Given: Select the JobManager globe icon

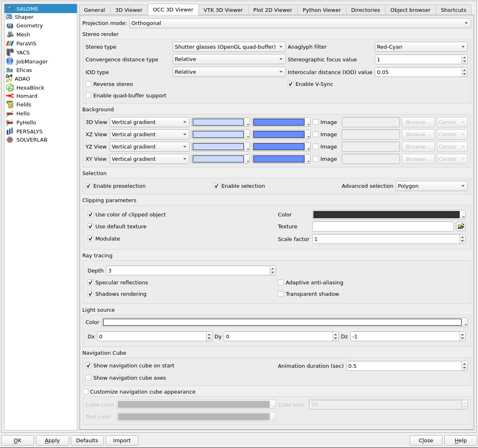Looking at the screenshot, I should pos(10,61).
